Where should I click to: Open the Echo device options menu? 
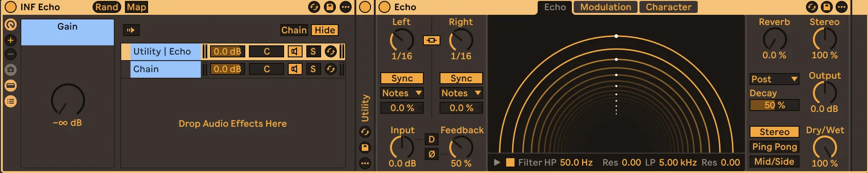842,7
